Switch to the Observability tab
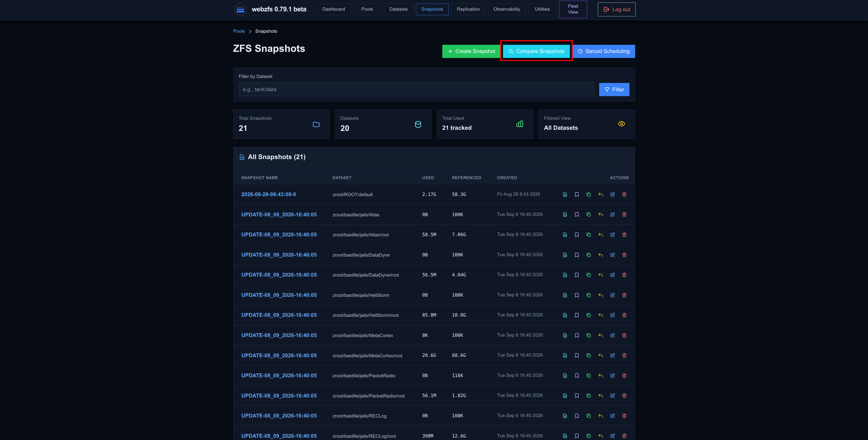 point(506,9)
